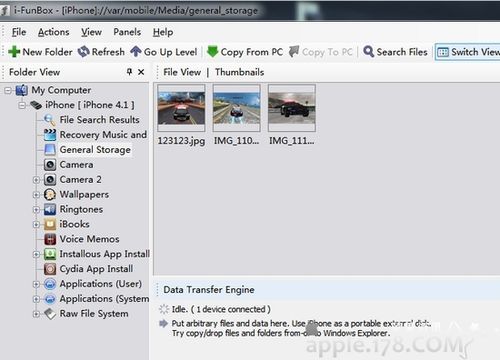Viewport: 500px width, 360px height.
Task: Click the Raw File System icon
Action: [x=50, y=314]
